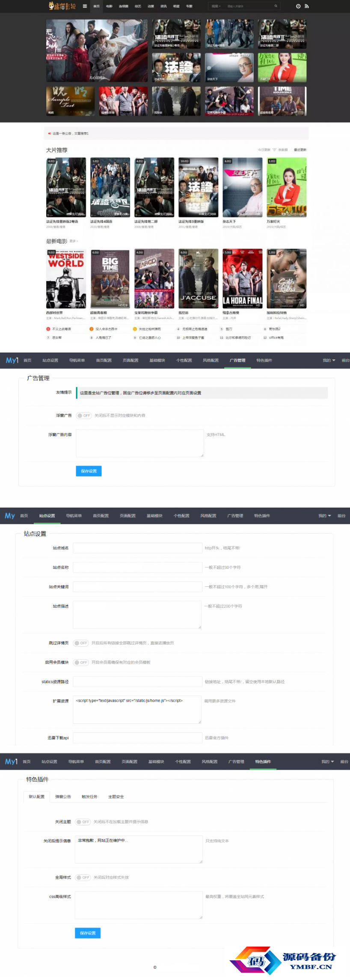
Task: Focus the 站点关键词 input field
Action: [137, 587]
